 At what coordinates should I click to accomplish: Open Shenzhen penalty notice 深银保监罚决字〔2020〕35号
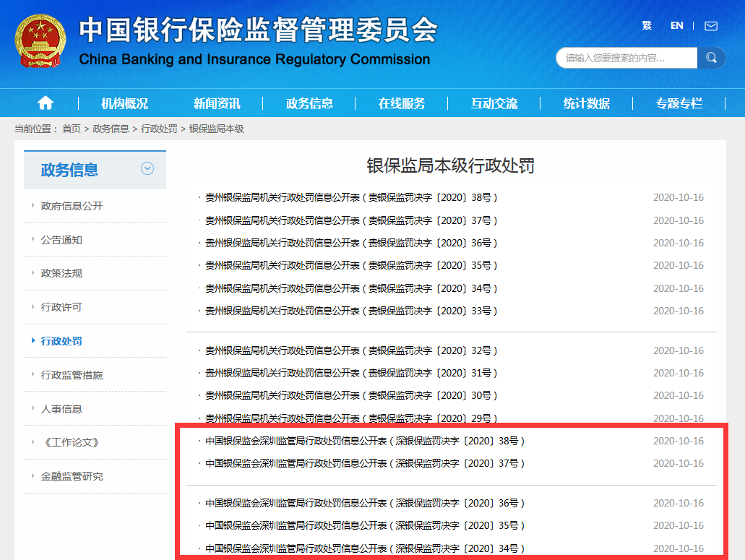tap(365, 525)
